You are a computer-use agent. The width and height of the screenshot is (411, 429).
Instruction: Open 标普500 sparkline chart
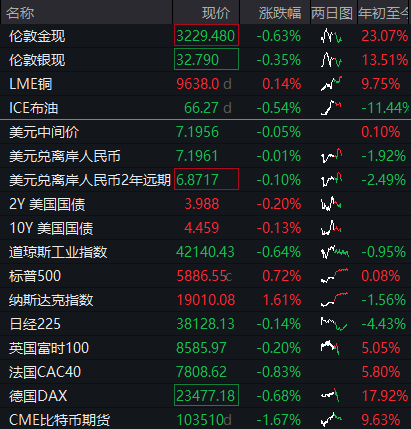click(x=335, y=276)
